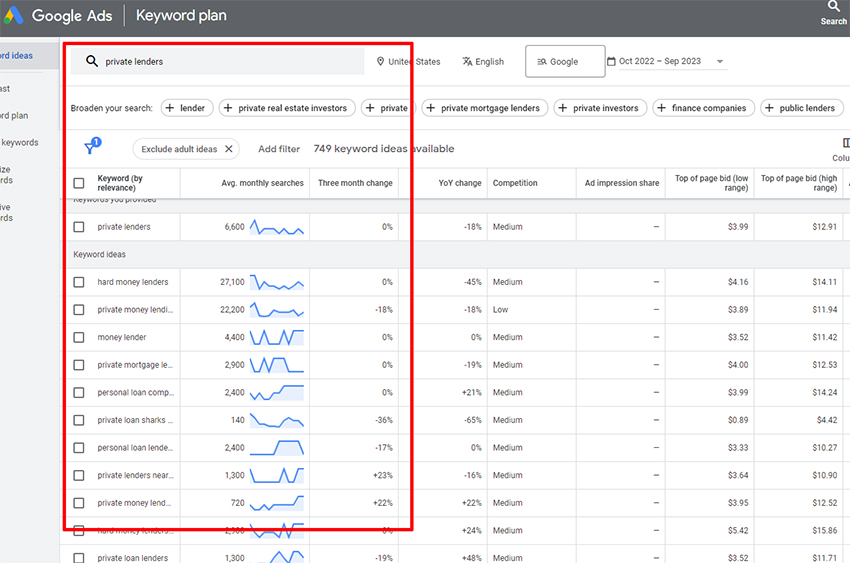Add private mortgage lenders to search

[x=485, y=108]
